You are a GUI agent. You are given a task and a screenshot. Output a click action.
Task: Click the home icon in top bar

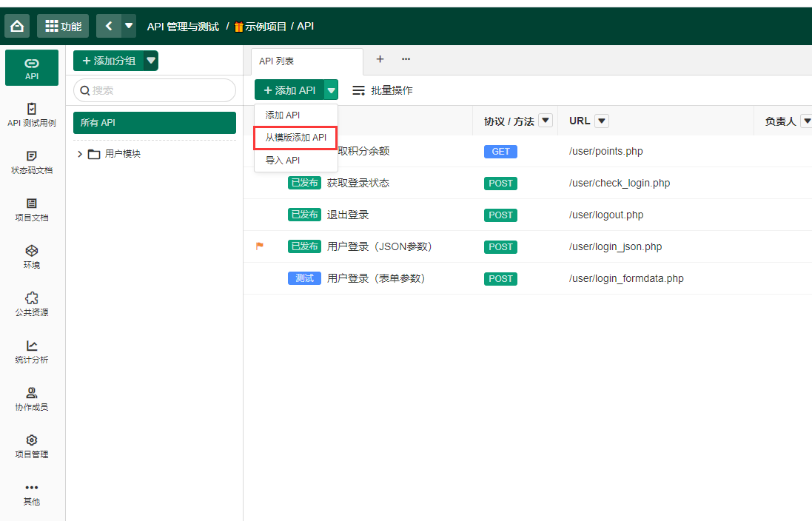click(17, 26)
